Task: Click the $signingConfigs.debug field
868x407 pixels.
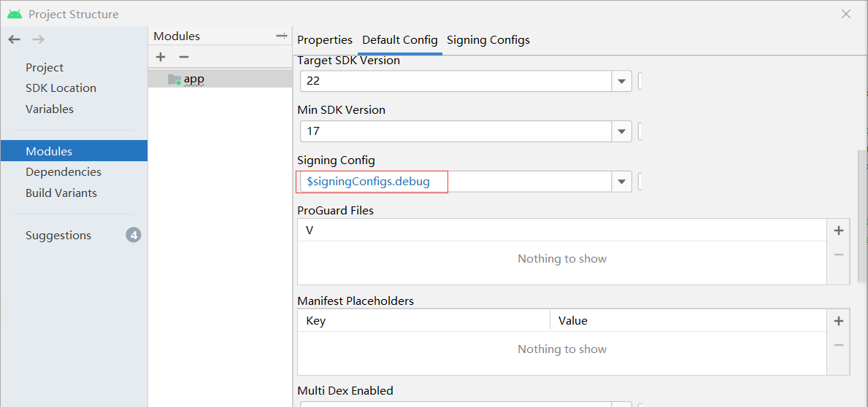Action: point(456,182)
